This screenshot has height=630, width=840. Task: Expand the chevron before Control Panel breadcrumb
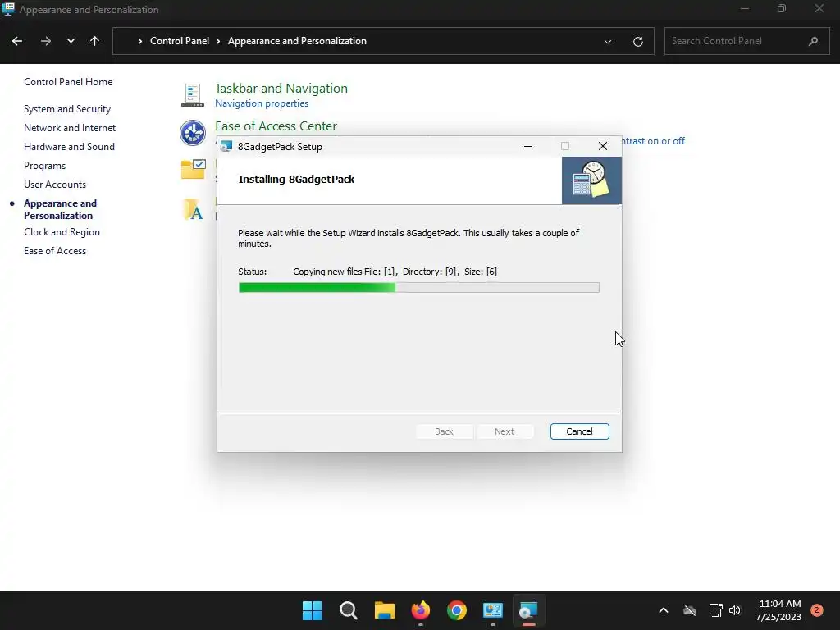pos(139,41)
